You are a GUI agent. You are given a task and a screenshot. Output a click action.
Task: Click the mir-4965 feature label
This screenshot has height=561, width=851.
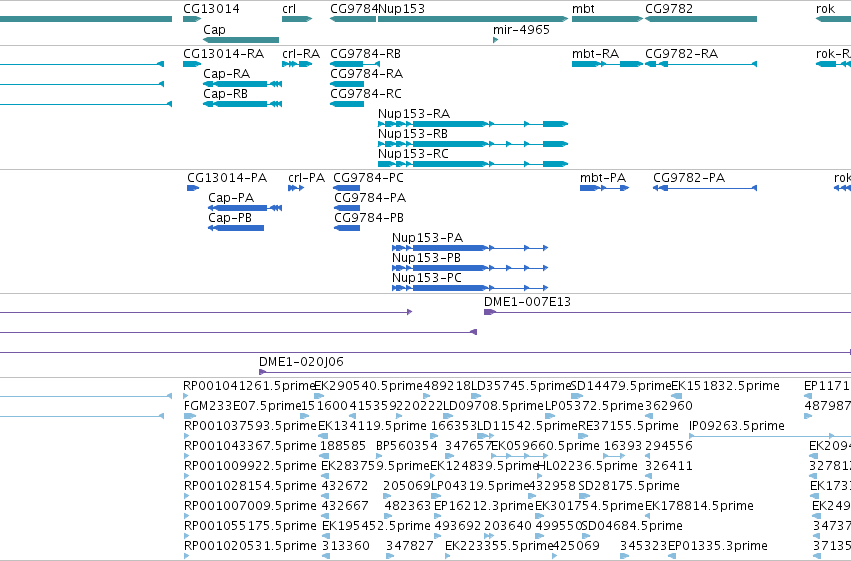coord(521,30)
